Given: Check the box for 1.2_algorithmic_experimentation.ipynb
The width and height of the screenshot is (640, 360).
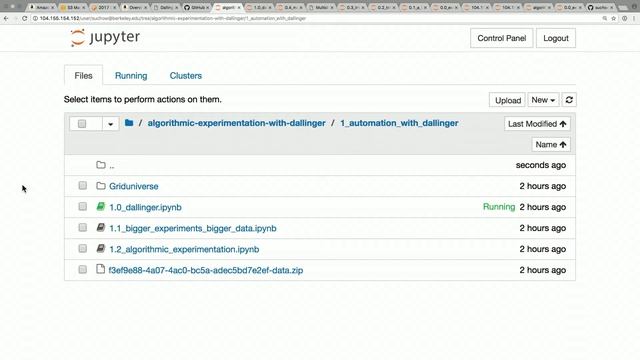Looking at the screenshot, I should [x=82, y=249].
